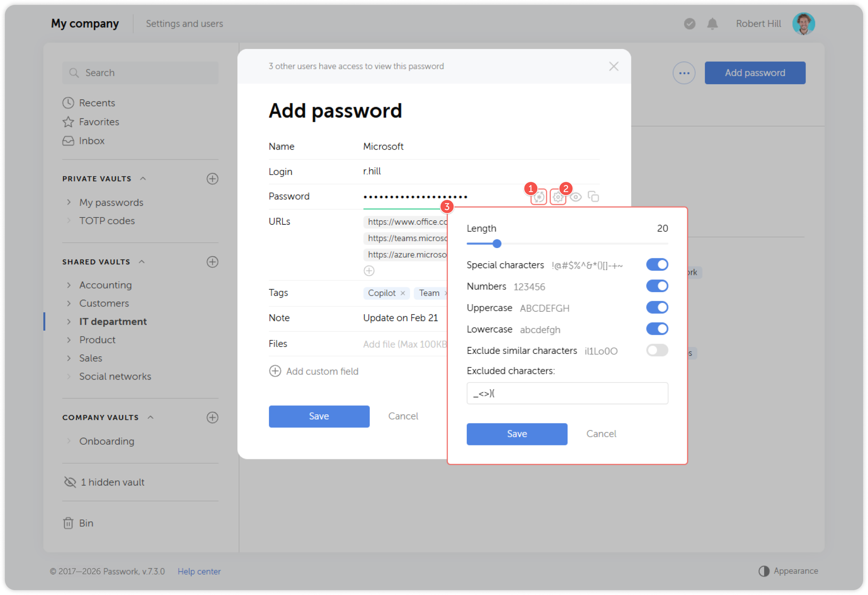Open Settings and users
The image size is (868, 595).
click(x=184, y=24)
